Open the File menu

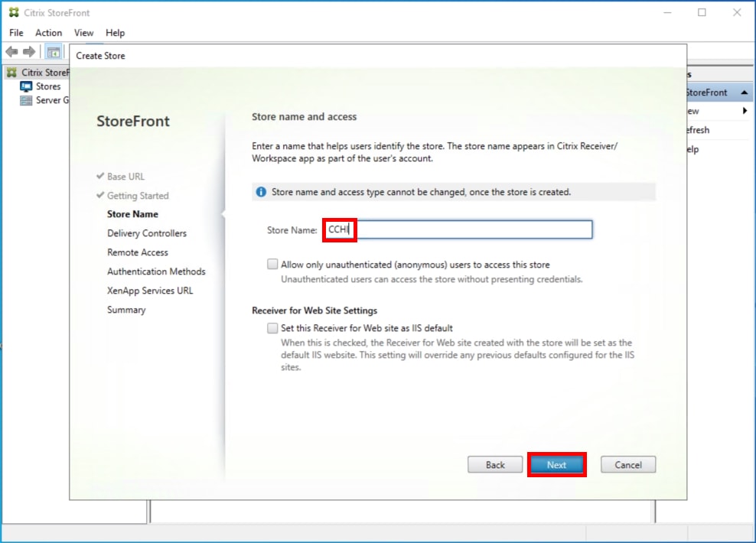click(16, 33)
